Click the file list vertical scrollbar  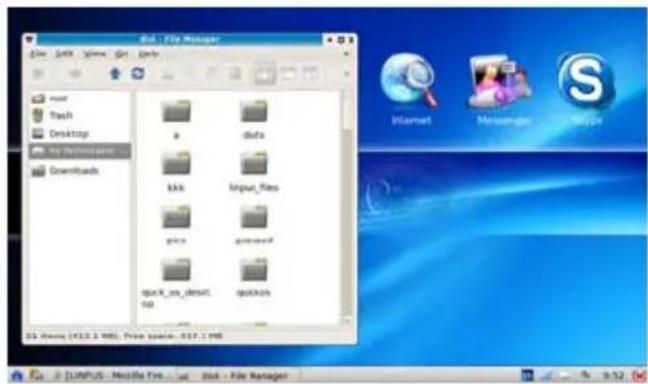[x=346, y=208]
